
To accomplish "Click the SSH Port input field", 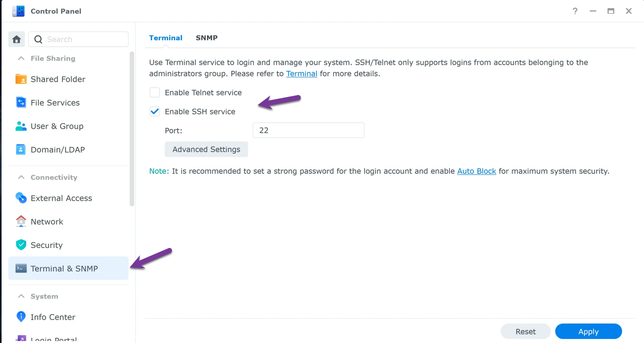I will point(308,130).
